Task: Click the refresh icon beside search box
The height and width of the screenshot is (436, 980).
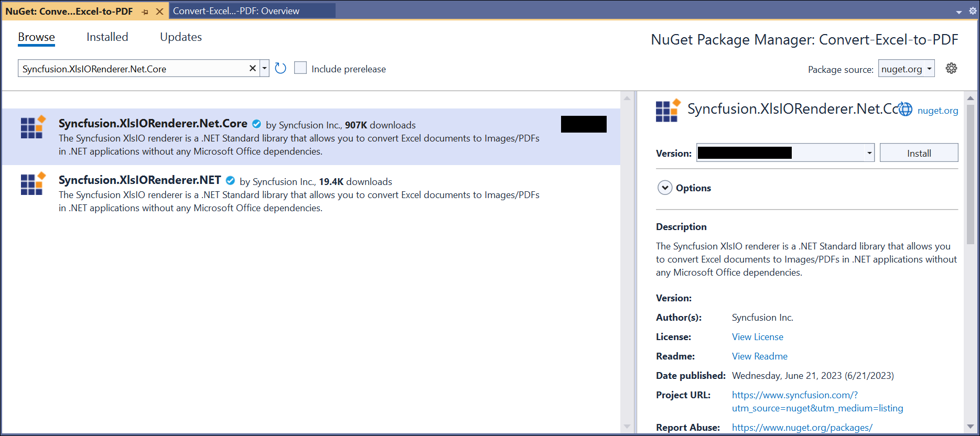Action: pos(281,69)
